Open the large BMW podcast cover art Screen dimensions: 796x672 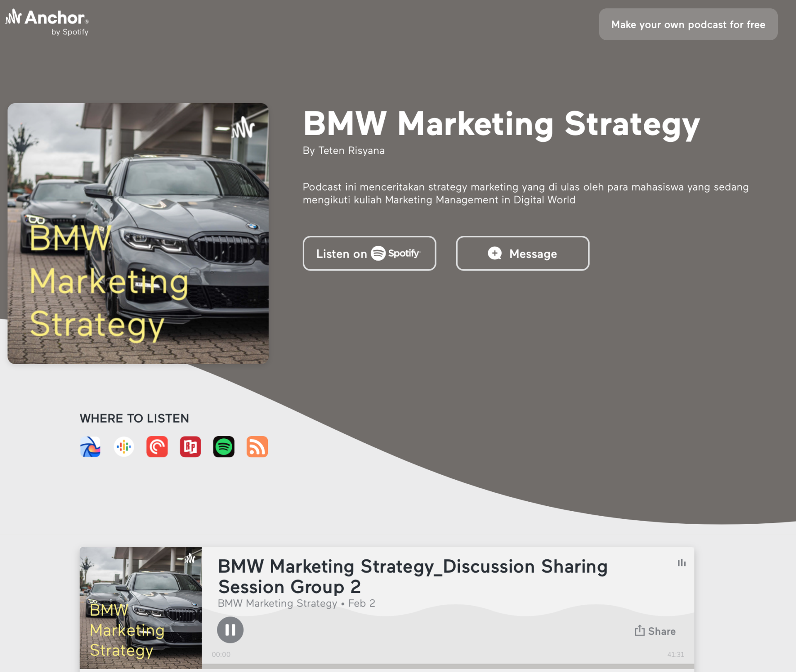138,233
